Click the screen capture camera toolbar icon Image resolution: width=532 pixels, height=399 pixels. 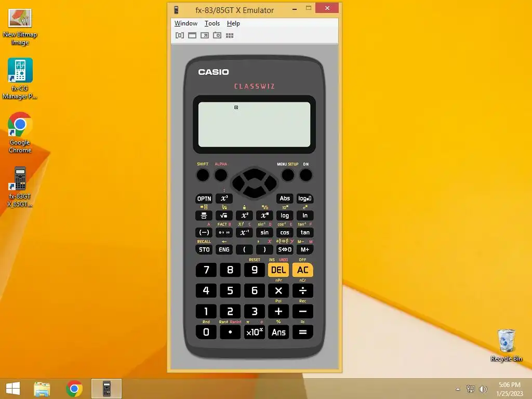click(x=217, y=35)
